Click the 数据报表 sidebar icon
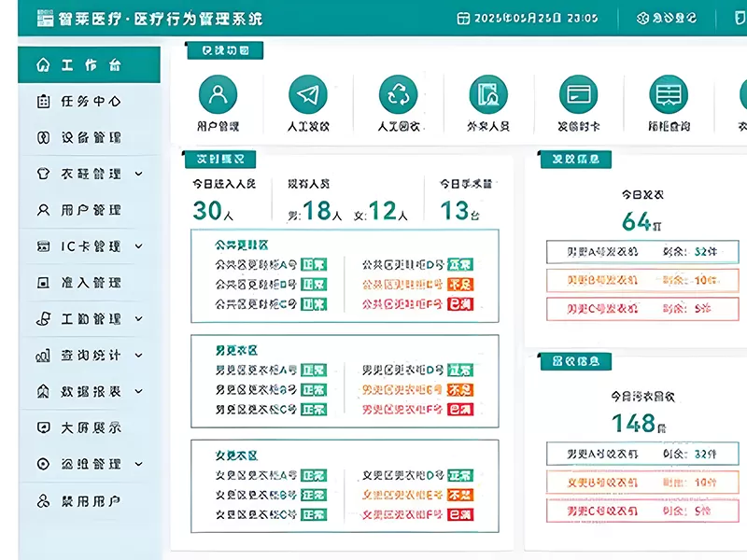 point(43,391)
